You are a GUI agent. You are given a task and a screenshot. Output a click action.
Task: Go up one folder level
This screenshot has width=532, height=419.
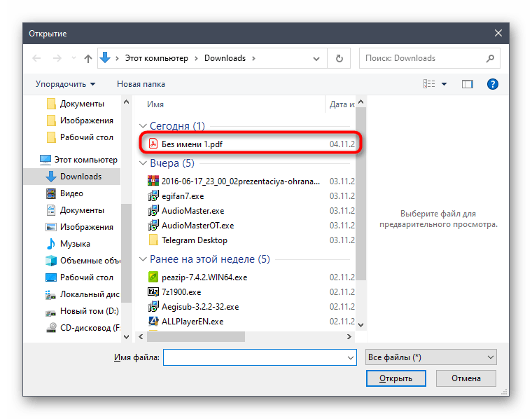click(88, 58)
